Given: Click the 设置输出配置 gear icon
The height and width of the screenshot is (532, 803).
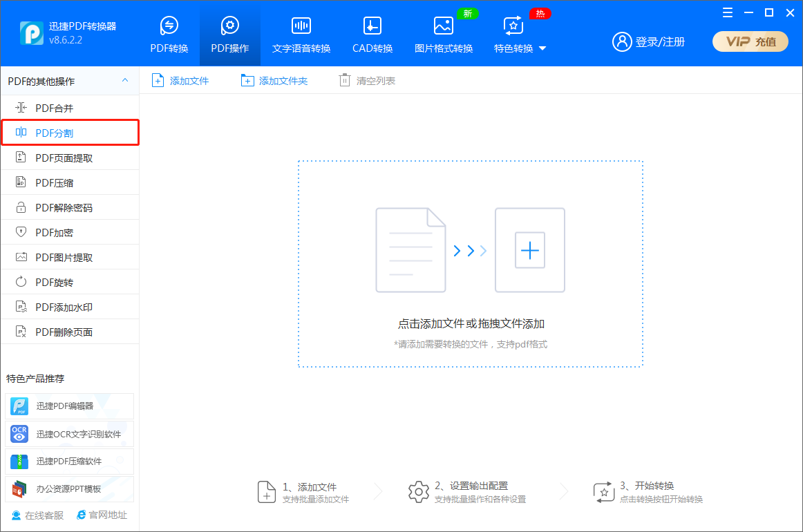Looking at the screenshot, I should point(418,492).
